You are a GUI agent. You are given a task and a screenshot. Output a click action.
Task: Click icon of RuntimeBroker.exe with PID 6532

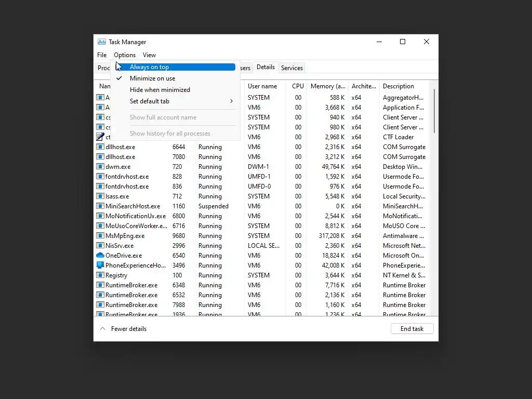point(100,295)
